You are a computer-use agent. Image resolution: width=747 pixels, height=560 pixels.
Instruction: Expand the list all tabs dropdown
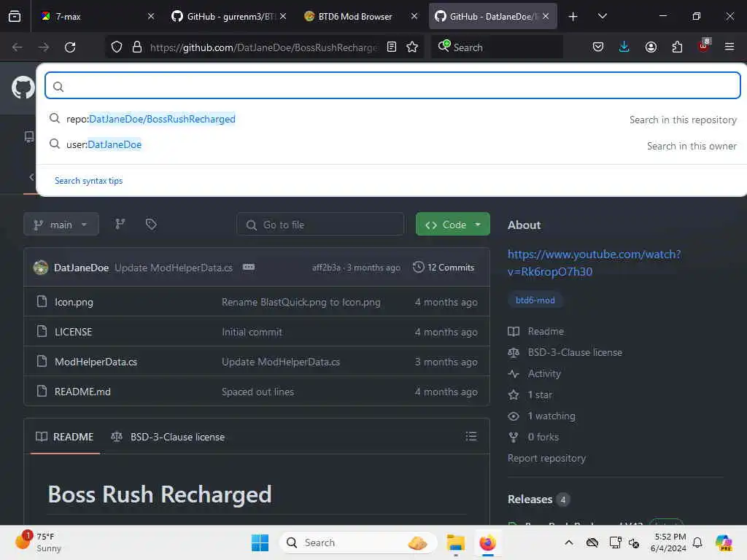(x=602, y=16)
